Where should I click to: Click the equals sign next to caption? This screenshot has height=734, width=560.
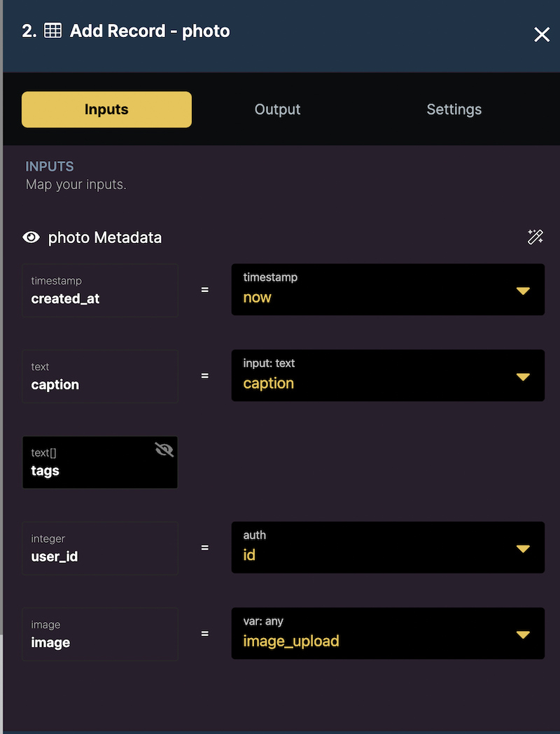click(204, 376)
